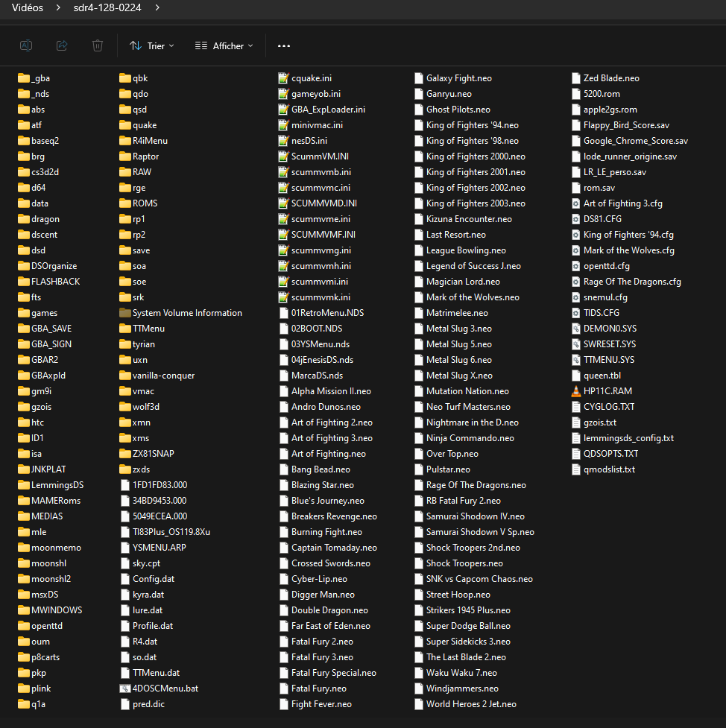Screen dimensions: 726x728
Task: Select the ZX81SNAP folder
Action: (146, 454)
